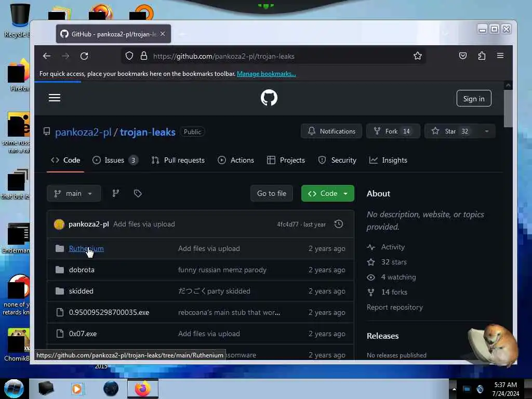Select the Code tab
The width and height of the screenshot is (532, 399).
pyautogui.click(x=65, y=160)
